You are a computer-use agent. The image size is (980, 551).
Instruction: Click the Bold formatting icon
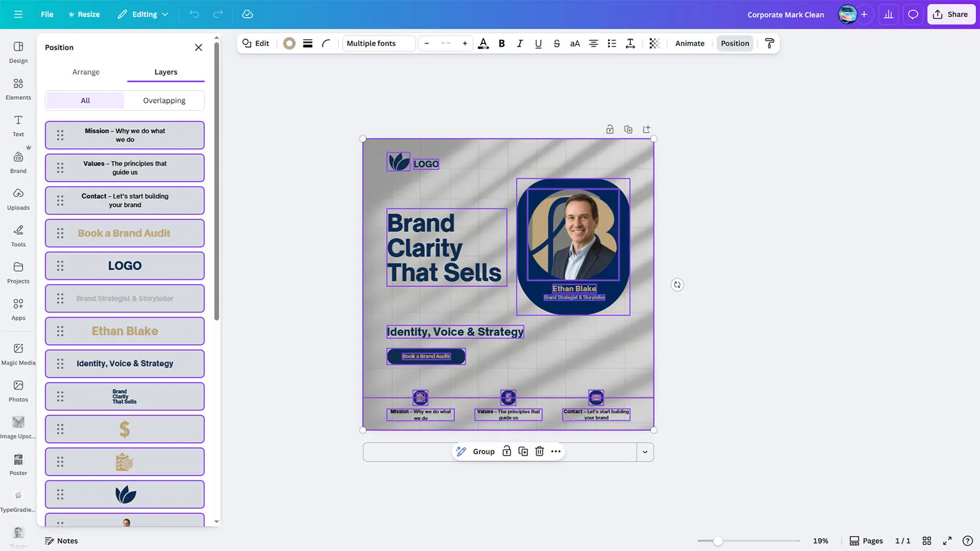[502, 43]
